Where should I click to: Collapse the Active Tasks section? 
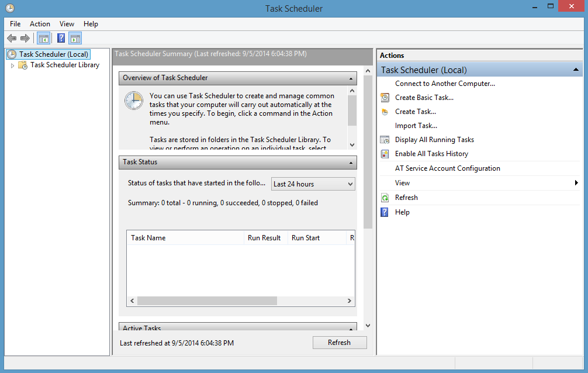coord(351,329)
